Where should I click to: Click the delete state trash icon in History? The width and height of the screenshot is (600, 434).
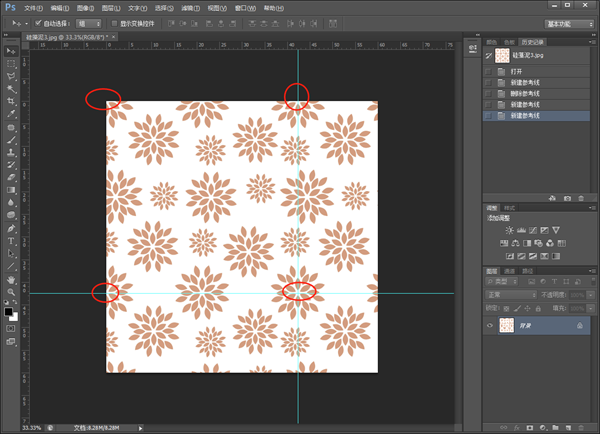[x=580, y=198]
